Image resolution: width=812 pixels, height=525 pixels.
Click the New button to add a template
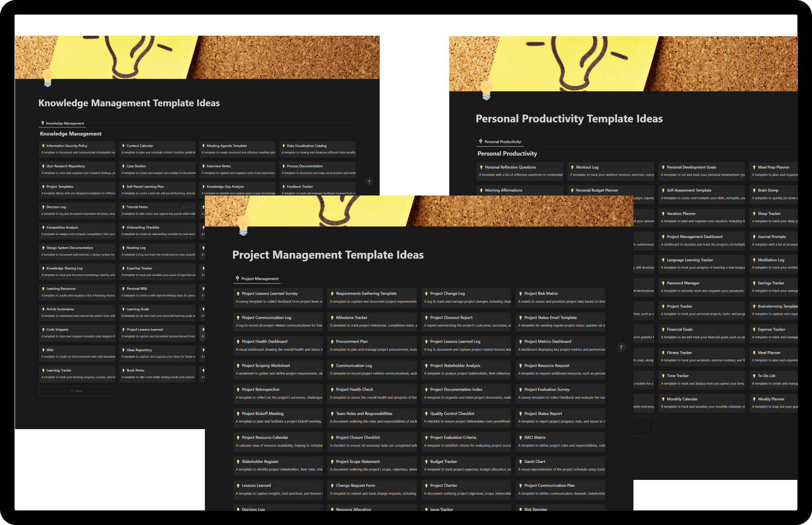pyautogui.click(x=77, y=391)
